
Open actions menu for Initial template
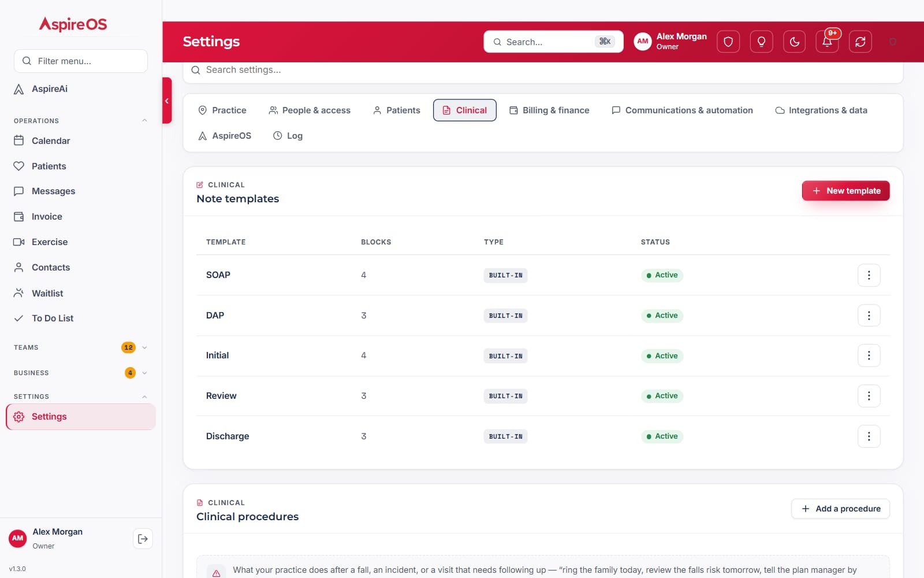click(x=869, y=355)
